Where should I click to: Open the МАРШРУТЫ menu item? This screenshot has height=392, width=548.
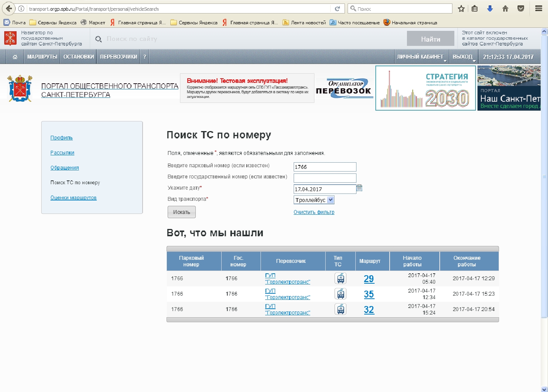(42, 57)
